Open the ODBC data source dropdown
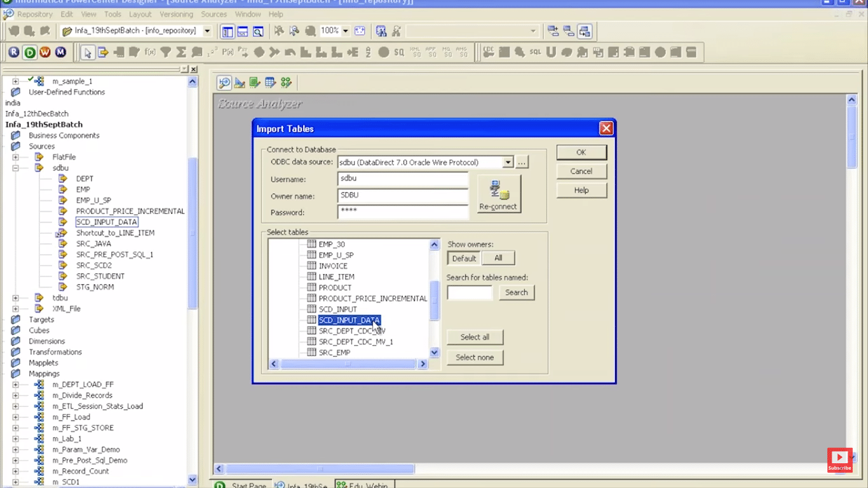This screenshot has height=488, width=868. (507, 162)
